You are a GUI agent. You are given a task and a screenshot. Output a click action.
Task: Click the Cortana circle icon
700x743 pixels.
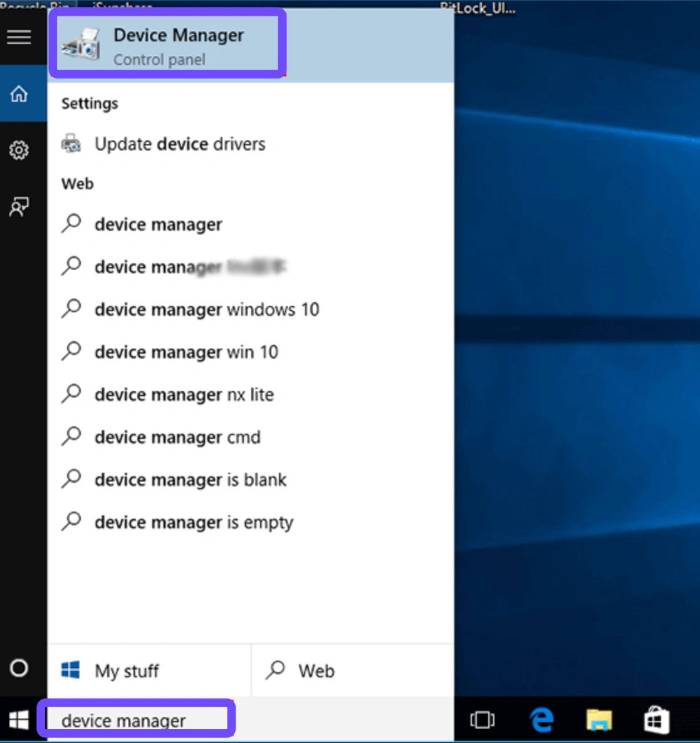19,668
